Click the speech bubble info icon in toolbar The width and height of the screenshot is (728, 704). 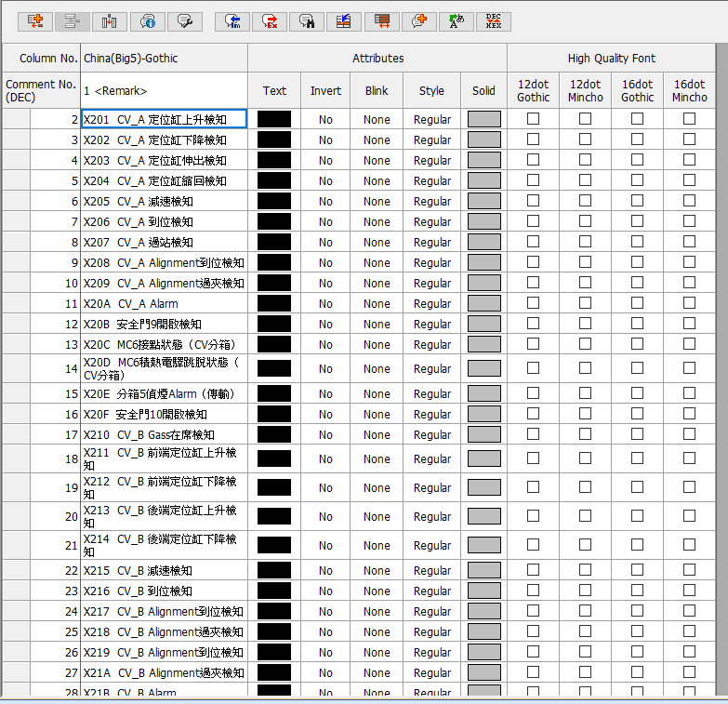tap(147, 20)
